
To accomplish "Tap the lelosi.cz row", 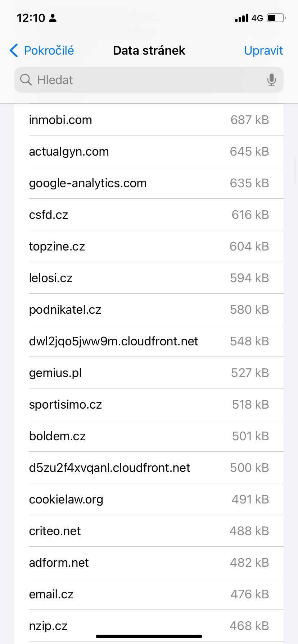I will (x=149, y=278).
